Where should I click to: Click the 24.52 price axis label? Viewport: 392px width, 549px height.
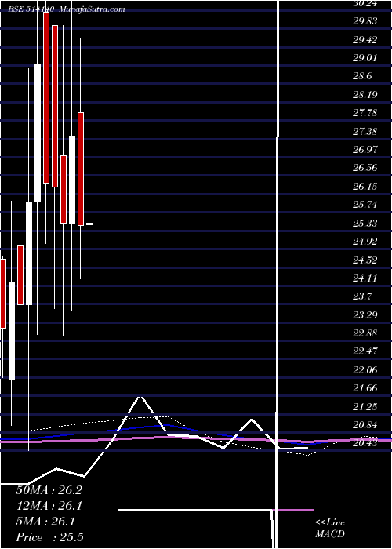pos(365,260)
